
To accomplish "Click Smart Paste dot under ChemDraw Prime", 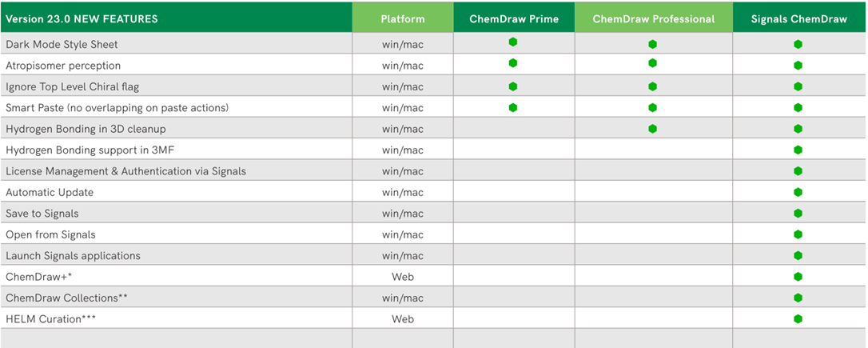I will (513, 107).
